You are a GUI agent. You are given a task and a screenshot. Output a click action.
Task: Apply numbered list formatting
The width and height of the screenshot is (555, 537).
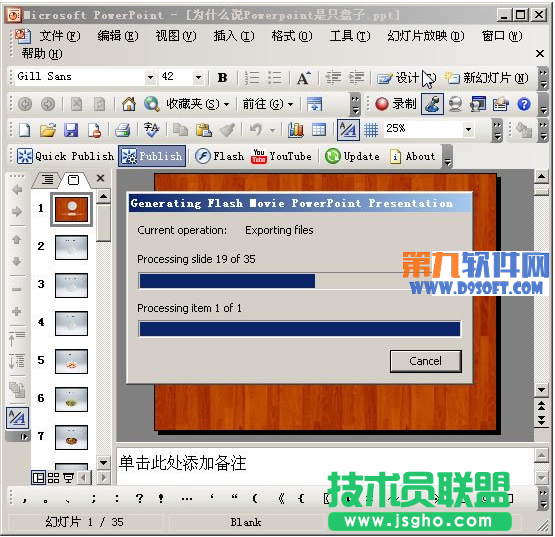click(x=252, y=78)
